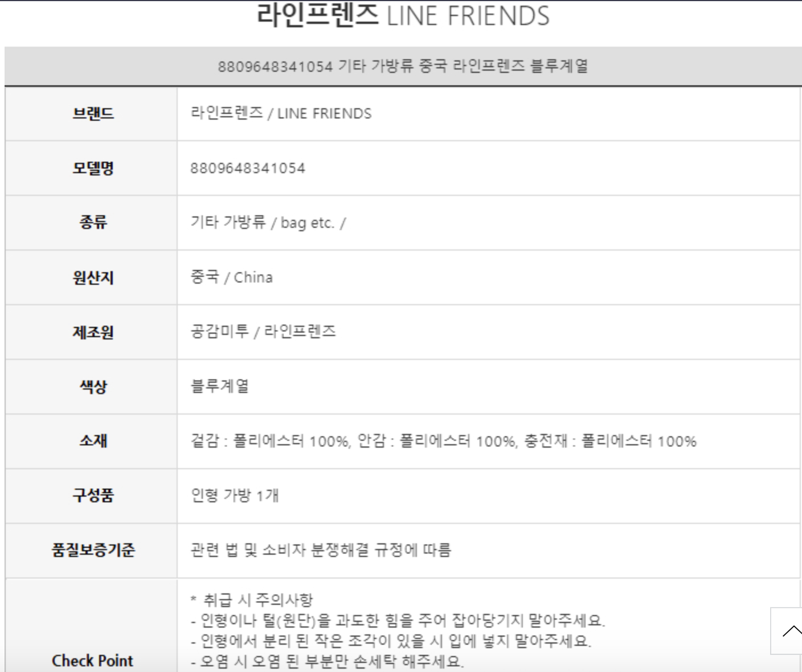Screen dimensions: 802x672
Task: Select the 제조원 row label
Action: coord(93,331)
